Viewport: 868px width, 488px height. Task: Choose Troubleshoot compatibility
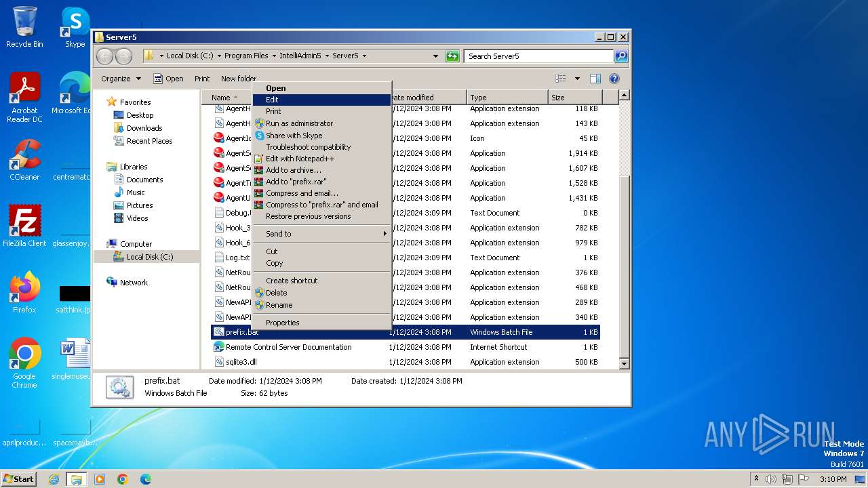point(321,147)
